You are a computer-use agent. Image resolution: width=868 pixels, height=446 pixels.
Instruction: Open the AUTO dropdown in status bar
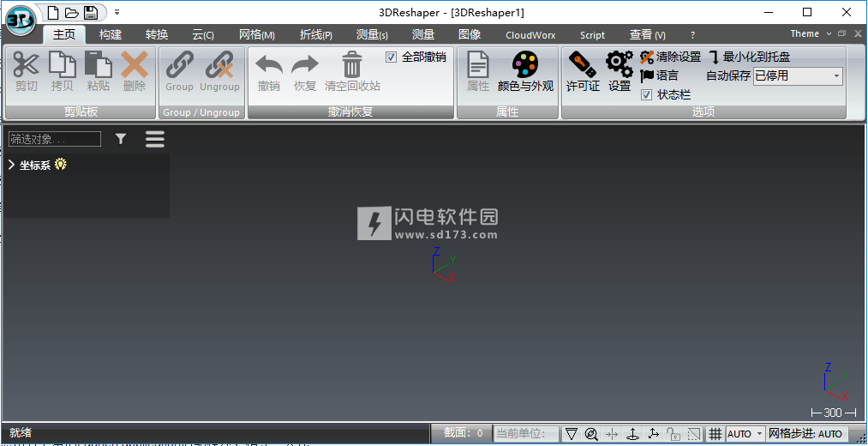point(745,434)
